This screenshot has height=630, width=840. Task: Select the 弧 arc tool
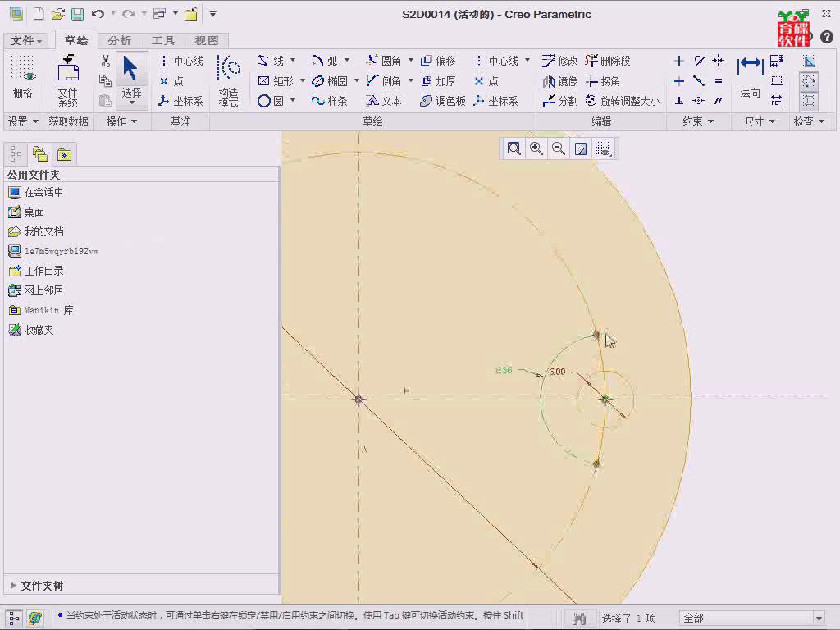coord(325,61)
